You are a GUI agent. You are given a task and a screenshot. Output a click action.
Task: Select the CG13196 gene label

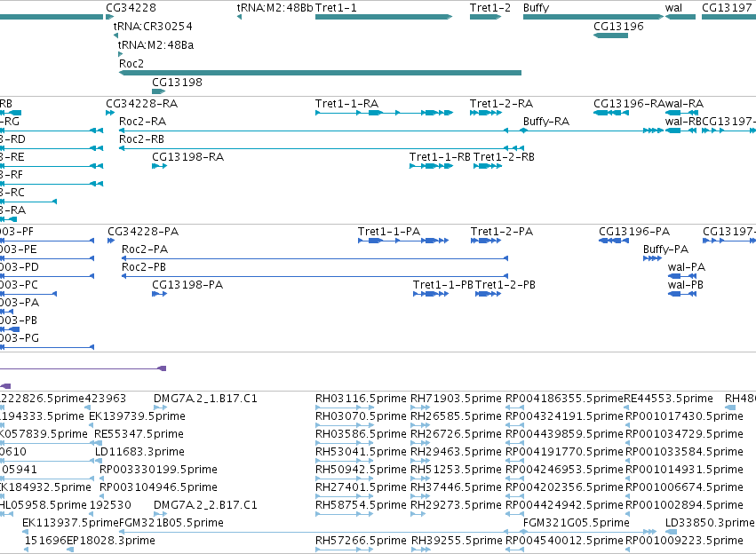pyautogui.click(x=618, y=26)
